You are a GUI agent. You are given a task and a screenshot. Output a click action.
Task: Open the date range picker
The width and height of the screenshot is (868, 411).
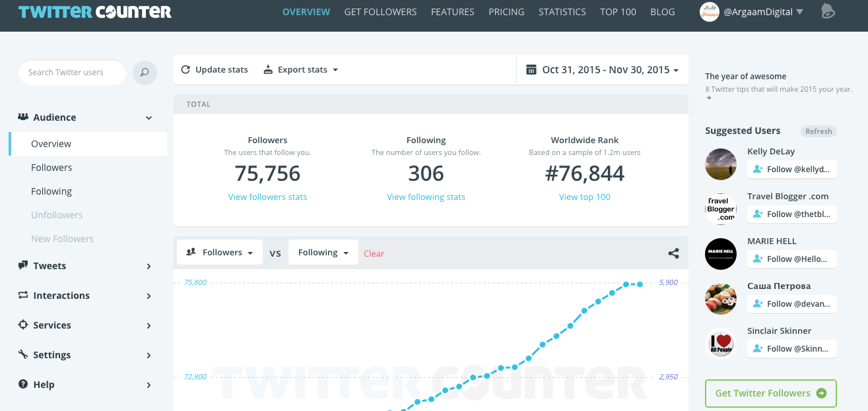coord(603,70)
